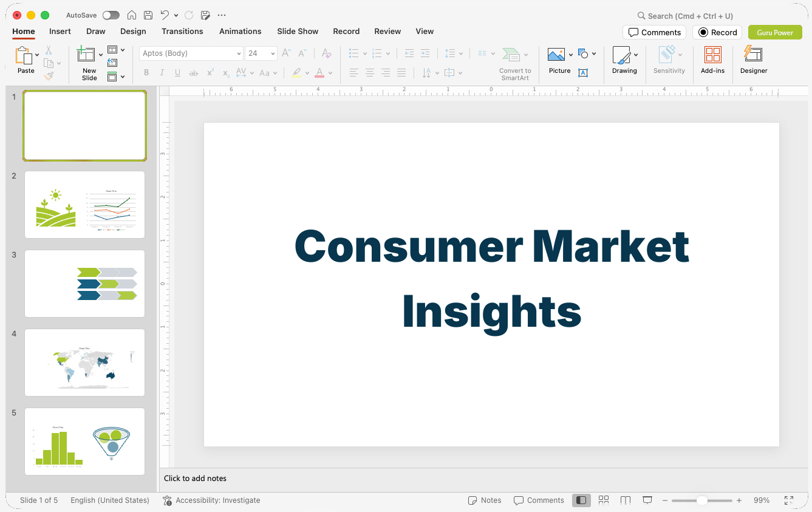The height and width of the screenshot is (512, 812).
Task: Undo the last action
Action: (165, 15)
